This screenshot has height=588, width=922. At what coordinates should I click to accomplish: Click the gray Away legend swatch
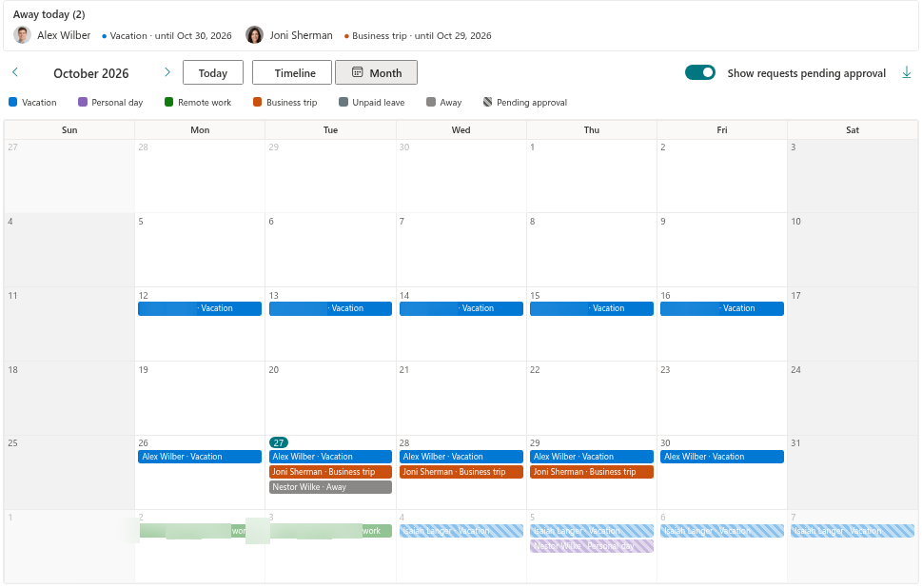(x=431, y=102)
